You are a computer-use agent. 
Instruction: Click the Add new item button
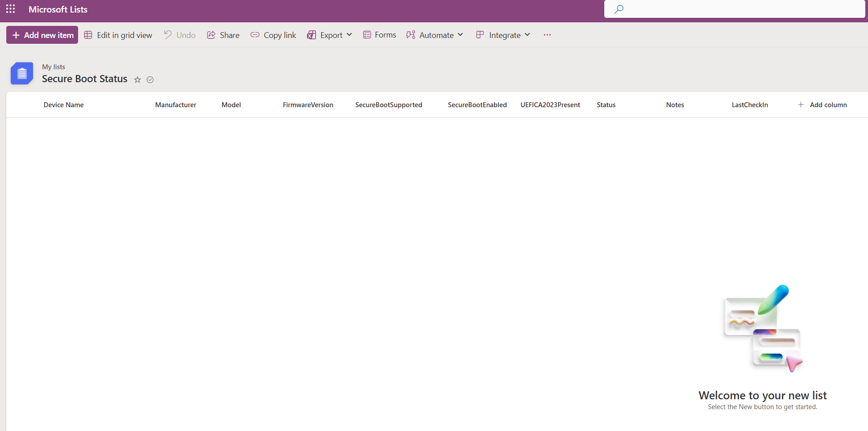42,35
